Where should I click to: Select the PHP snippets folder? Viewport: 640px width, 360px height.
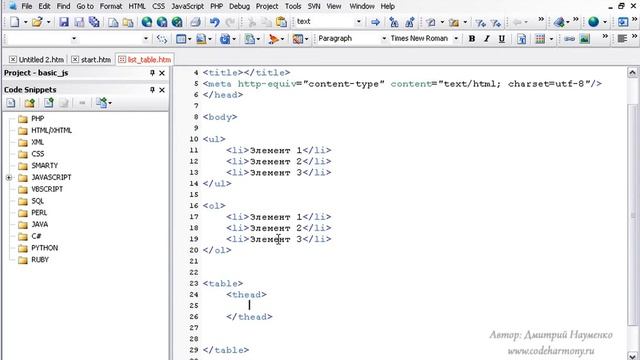[38, 119]
